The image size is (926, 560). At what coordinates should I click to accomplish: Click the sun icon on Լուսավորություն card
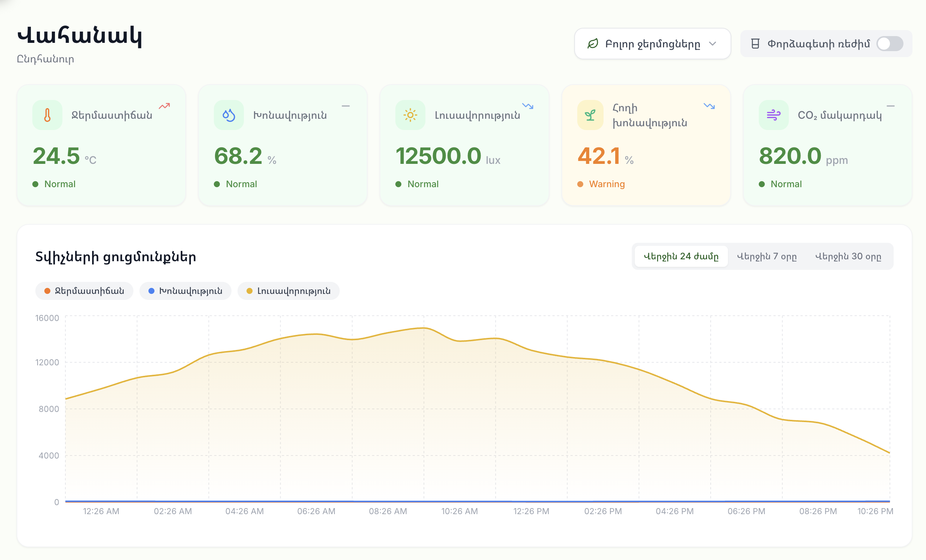pos(410,115)
